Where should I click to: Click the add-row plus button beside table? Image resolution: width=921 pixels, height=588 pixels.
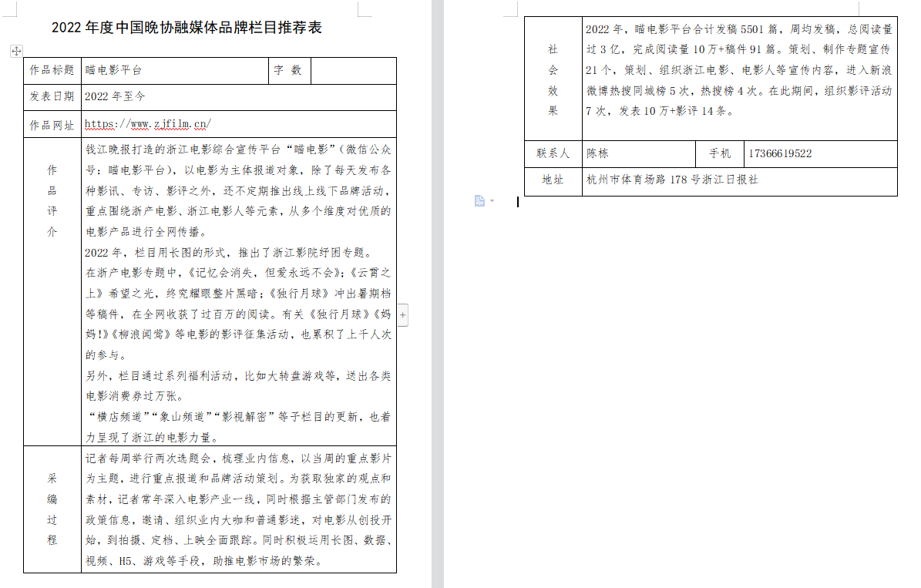coord(403,315)
